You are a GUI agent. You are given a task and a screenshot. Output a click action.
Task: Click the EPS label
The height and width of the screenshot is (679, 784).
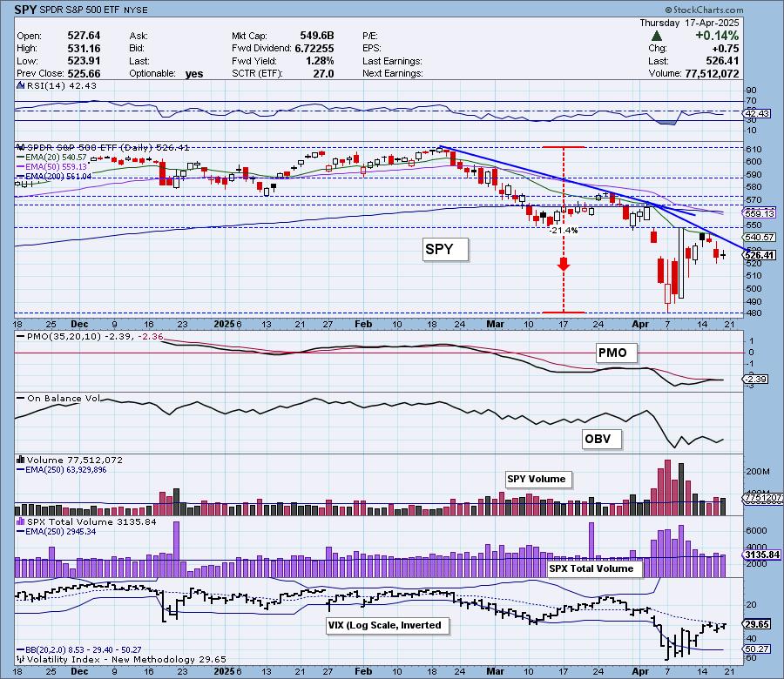371,49
